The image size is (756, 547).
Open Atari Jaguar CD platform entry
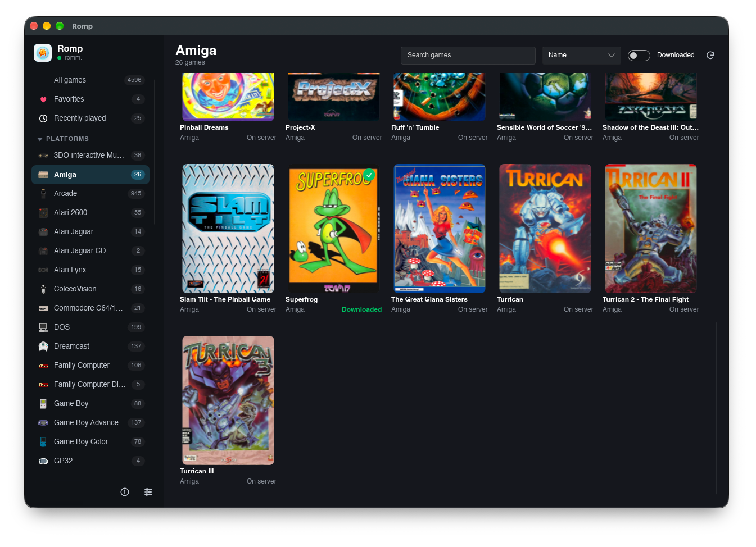[90, 251]
